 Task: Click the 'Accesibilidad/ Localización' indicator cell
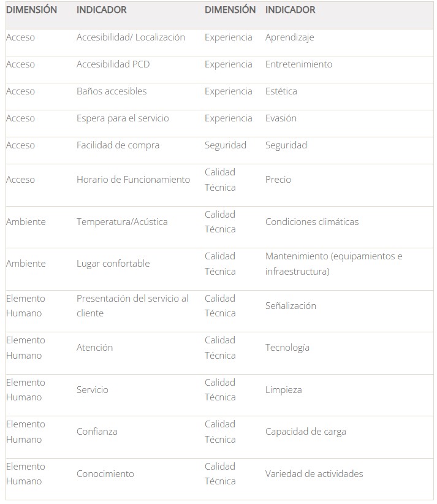tap(131, 37)
